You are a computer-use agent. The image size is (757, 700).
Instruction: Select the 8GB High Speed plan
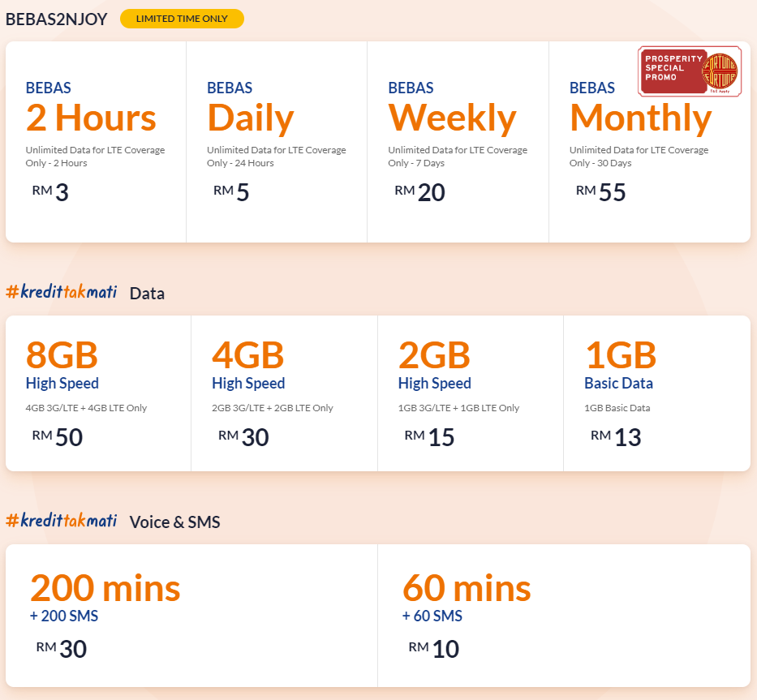[98, 393]
